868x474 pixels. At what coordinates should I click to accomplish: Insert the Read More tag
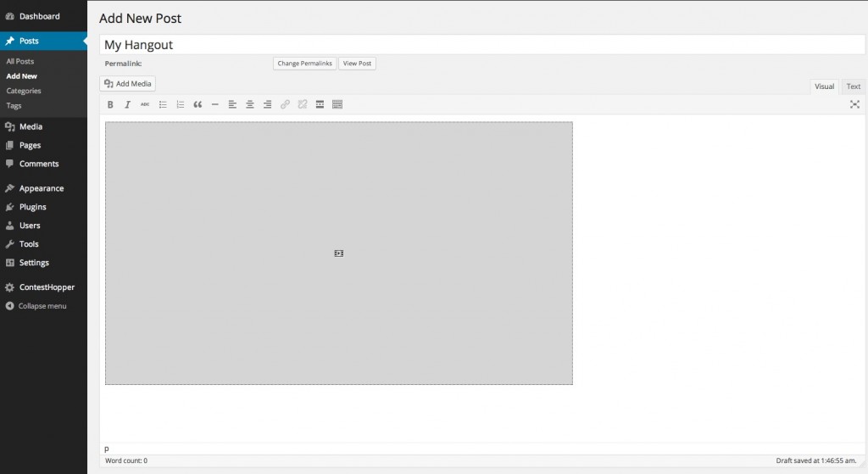click(320, 104)
